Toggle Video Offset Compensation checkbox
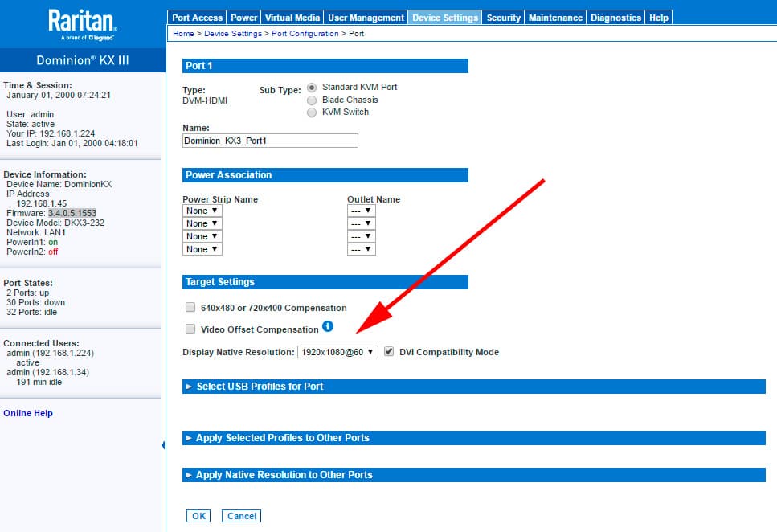This screenshot has height=532, width=777. (190, 329)
